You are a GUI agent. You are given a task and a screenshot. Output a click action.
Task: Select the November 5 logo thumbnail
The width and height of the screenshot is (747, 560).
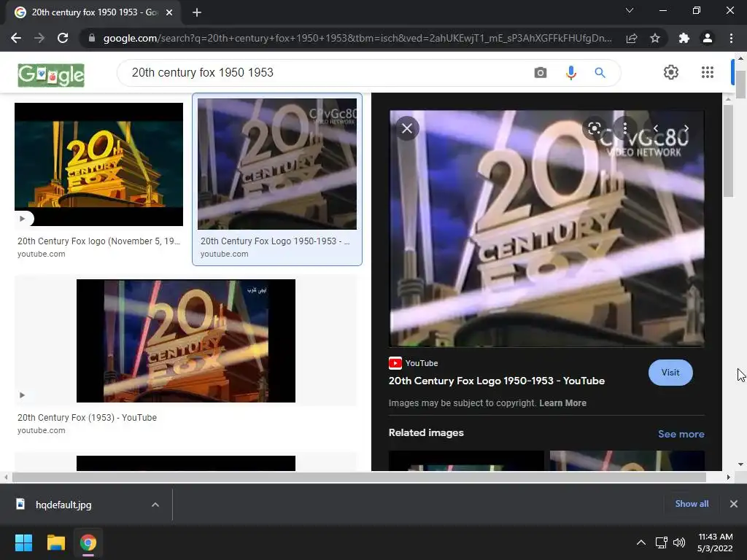pos(98,164)
